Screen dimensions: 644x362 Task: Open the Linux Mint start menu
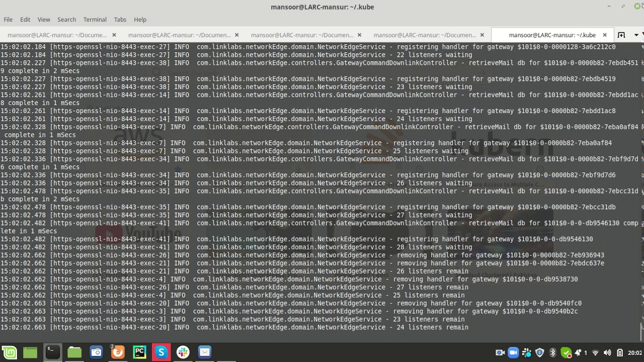click(9, 352)
